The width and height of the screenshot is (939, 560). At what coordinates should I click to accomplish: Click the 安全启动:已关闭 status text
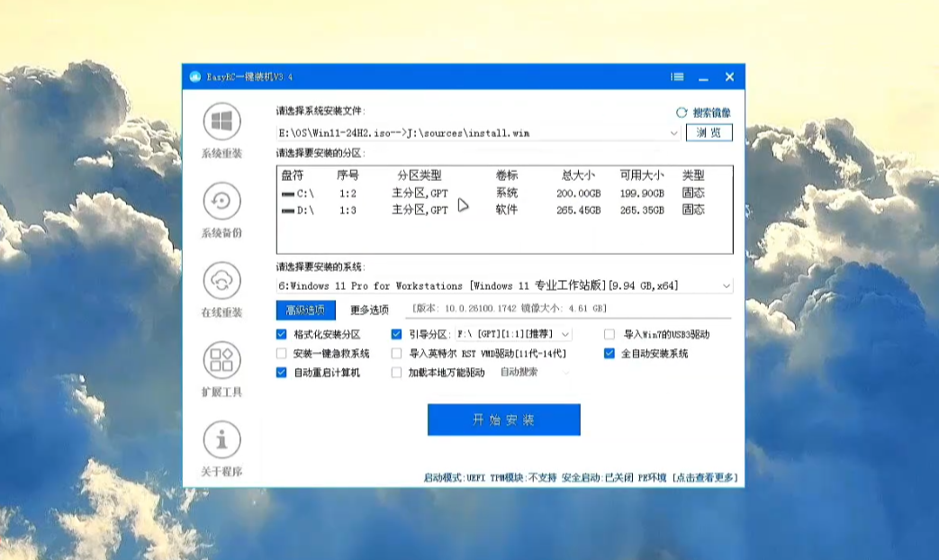[597, 477]
